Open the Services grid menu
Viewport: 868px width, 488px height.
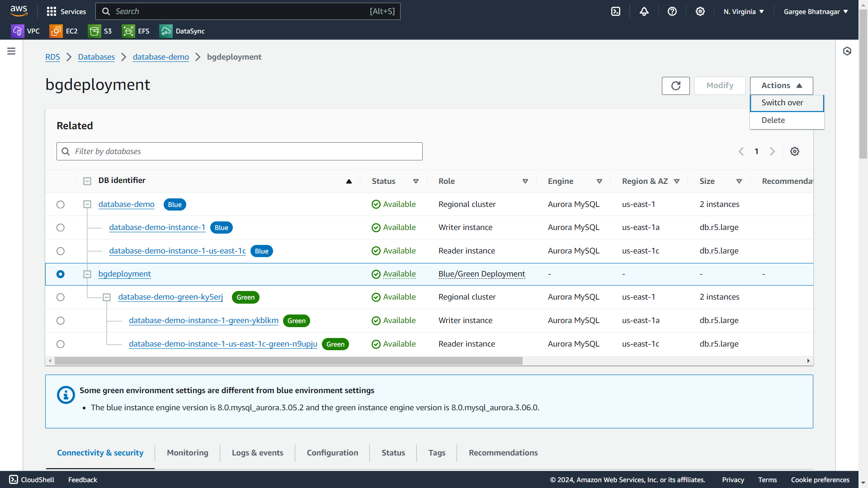(x=66, y=11)
